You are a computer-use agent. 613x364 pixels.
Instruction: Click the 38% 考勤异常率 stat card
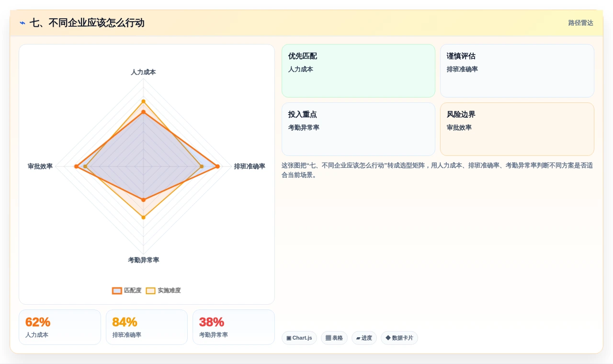point(234,327)
